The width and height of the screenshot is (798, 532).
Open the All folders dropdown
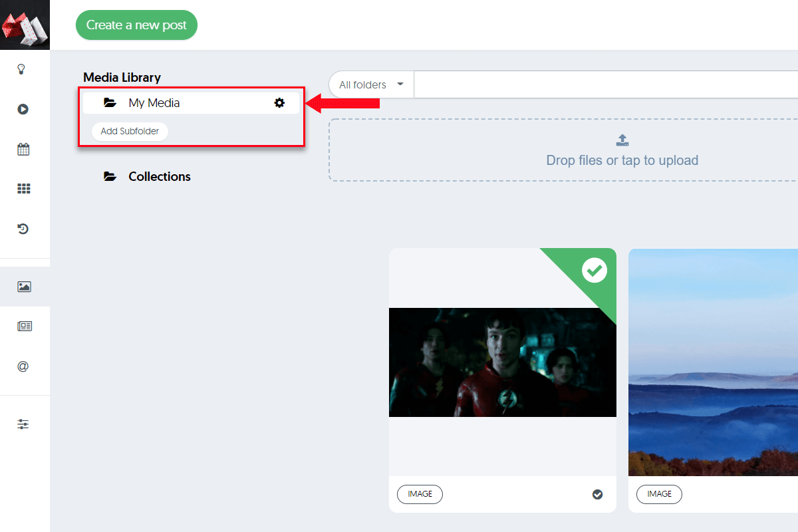(371, 84)
